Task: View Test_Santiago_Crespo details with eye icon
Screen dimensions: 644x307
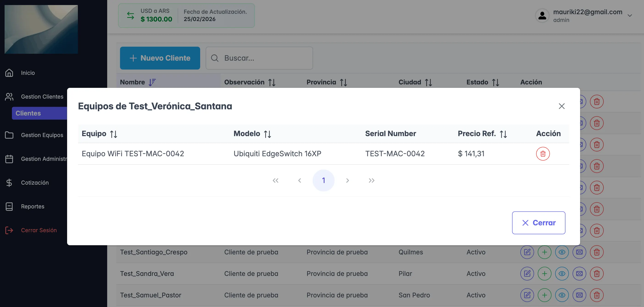Action: tap(562, 252)
